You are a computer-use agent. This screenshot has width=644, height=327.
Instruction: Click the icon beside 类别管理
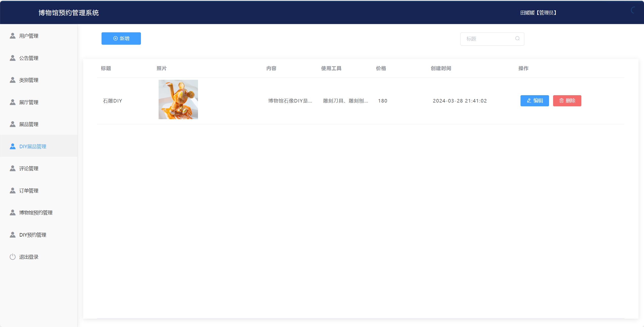click(13, 80)
